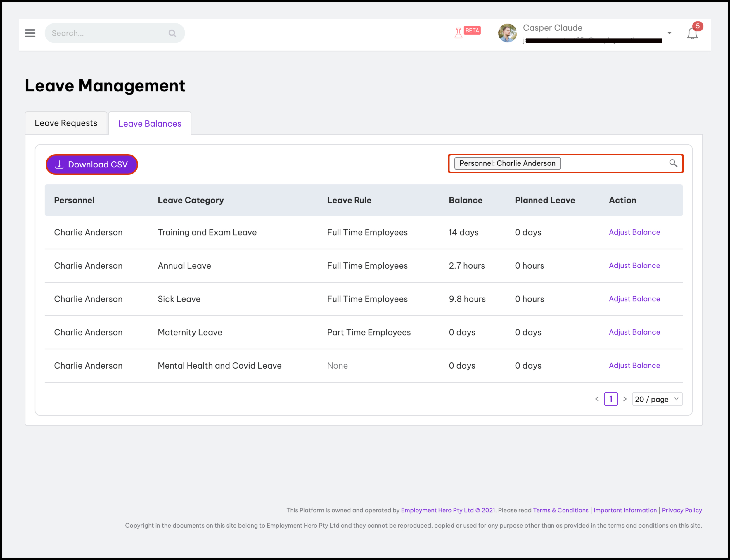Click the Leave Category column header
The image size is (730, 560).
tap(191, 200)
